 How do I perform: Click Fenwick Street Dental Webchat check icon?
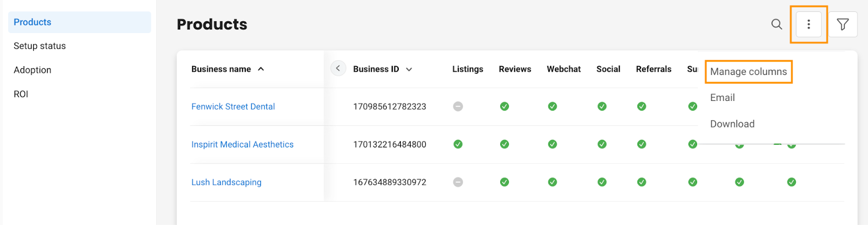coord(552,106)
